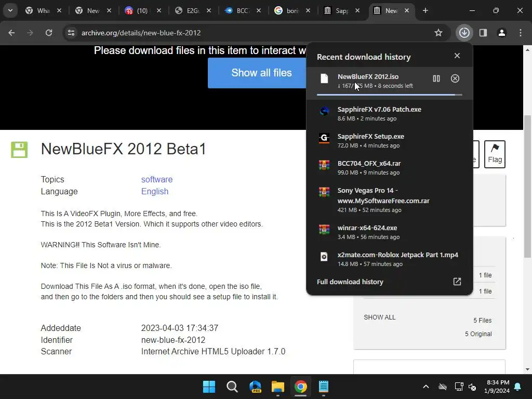Flag this item
Viewport: 532px width, 399px height.
[x=495, y=154]
